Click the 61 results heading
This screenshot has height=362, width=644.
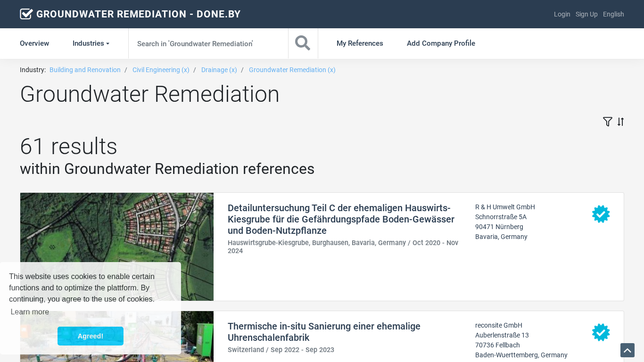68,146
